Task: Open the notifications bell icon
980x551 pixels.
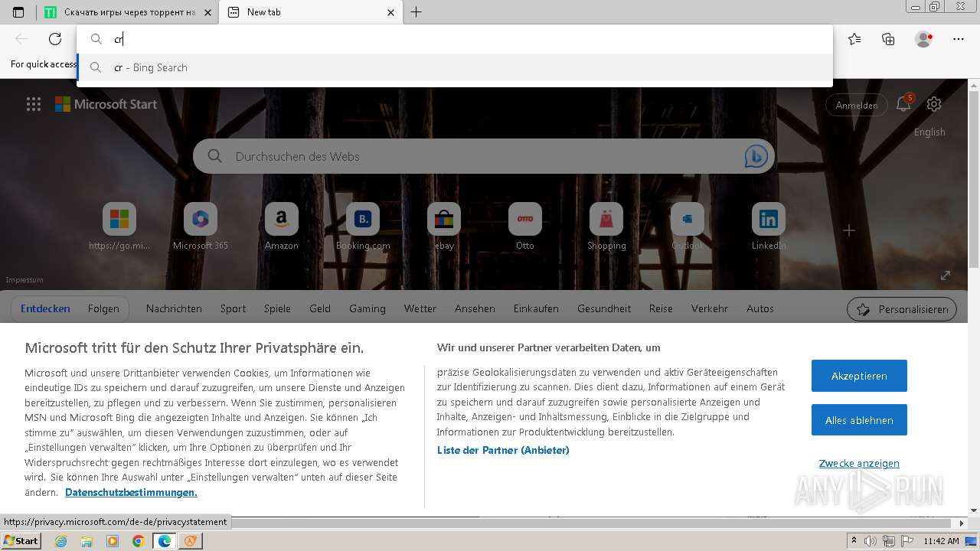Action: [x=903, y=104]
